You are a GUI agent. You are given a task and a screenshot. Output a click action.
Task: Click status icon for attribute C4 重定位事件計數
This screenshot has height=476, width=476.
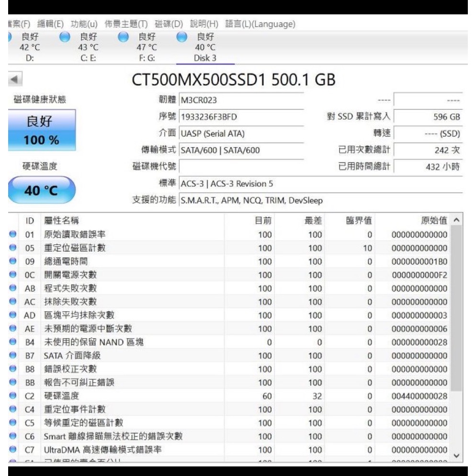tap(13, 409)
